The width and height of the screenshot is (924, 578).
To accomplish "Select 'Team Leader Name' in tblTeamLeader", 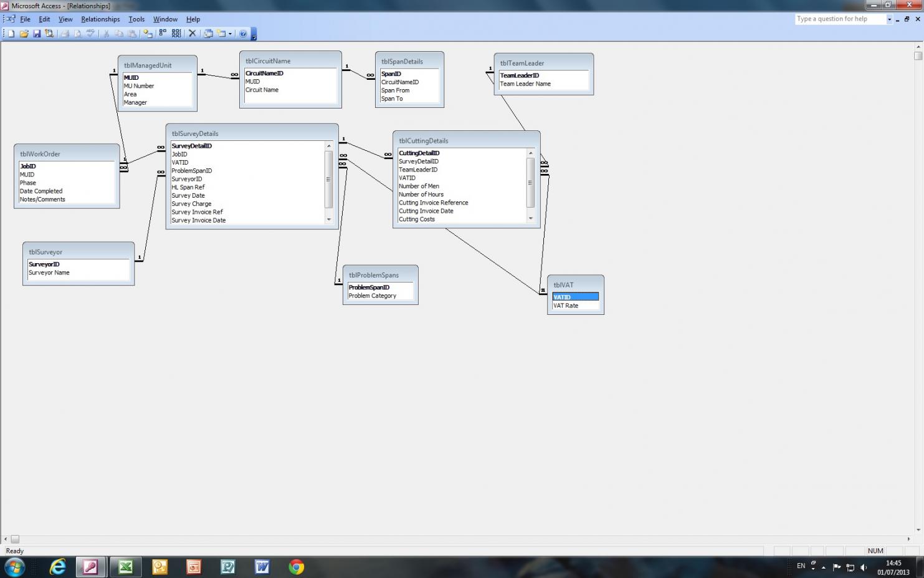I will [525, 84].
